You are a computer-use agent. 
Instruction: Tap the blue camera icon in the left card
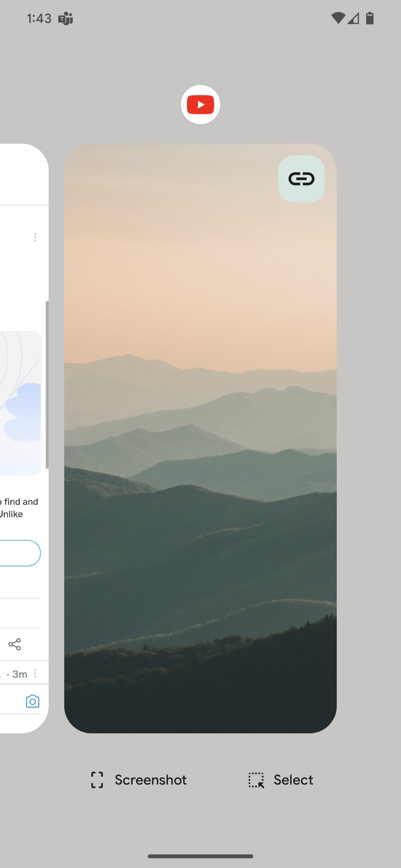pyautogui.click(x=33, y=701)
